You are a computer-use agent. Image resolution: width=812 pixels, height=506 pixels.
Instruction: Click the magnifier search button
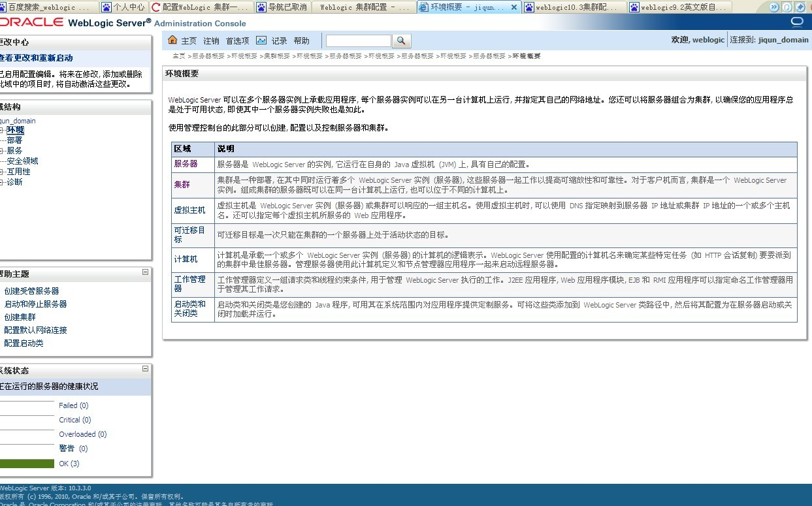click(x=402, y=40)
